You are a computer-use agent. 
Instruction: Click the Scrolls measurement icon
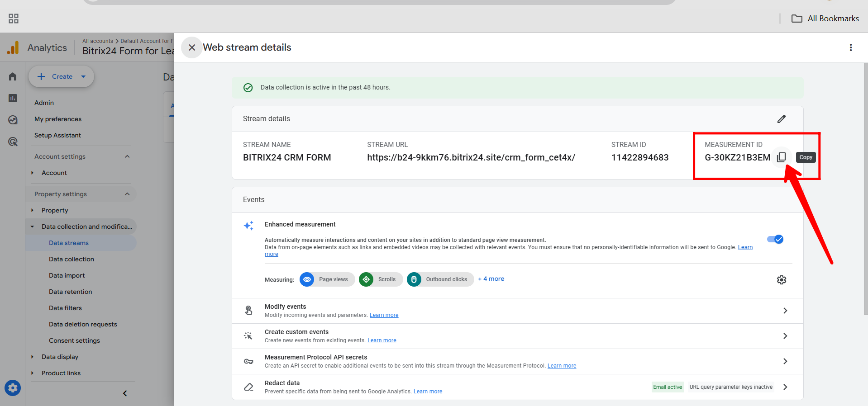point(366,279)
